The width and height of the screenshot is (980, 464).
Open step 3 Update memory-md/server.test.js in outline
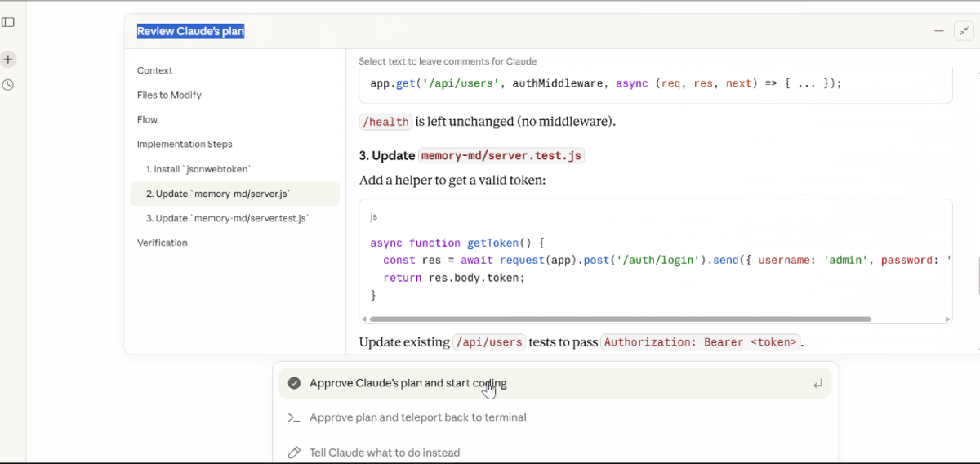(228, 218)
